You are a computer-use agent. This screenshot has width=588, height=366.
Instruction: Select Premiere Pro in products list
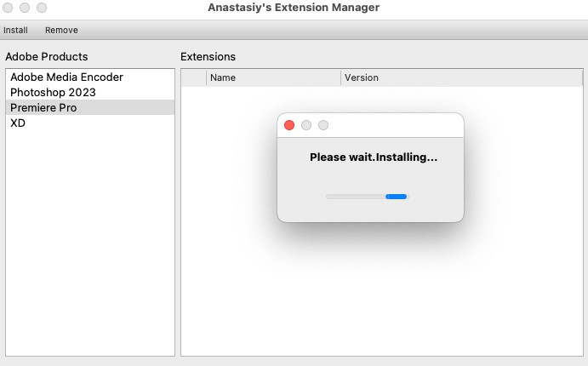tap(43, 107)
